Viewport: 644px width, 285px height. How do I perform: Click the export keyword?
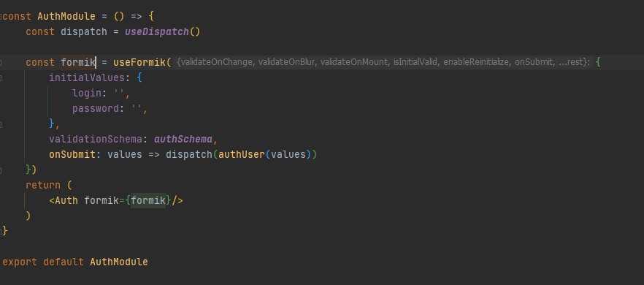click(19, 262)
